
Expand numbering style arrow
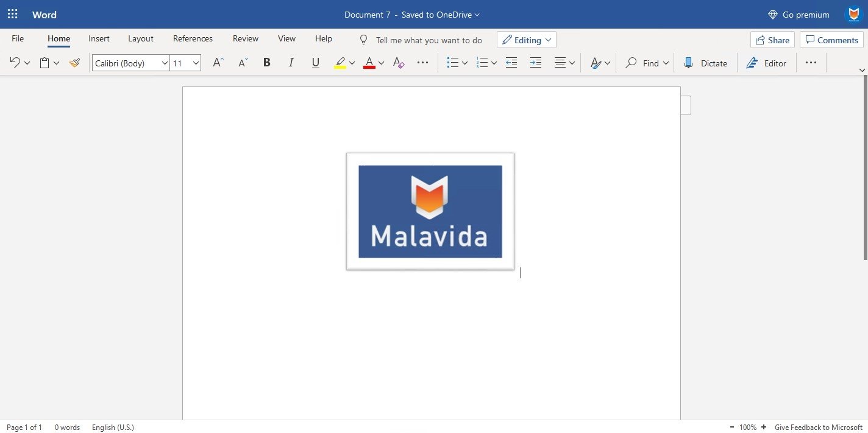pyautogui.click(x=494, y=63)
